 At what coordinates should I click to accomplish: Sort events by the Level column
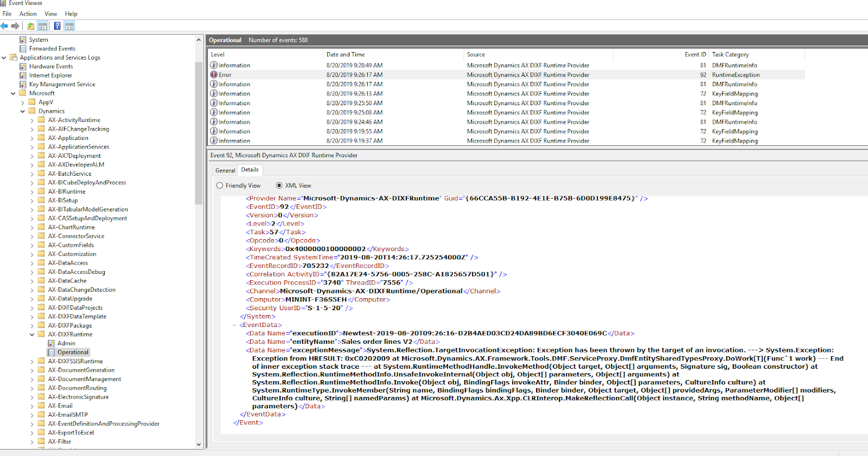[265, 55]
